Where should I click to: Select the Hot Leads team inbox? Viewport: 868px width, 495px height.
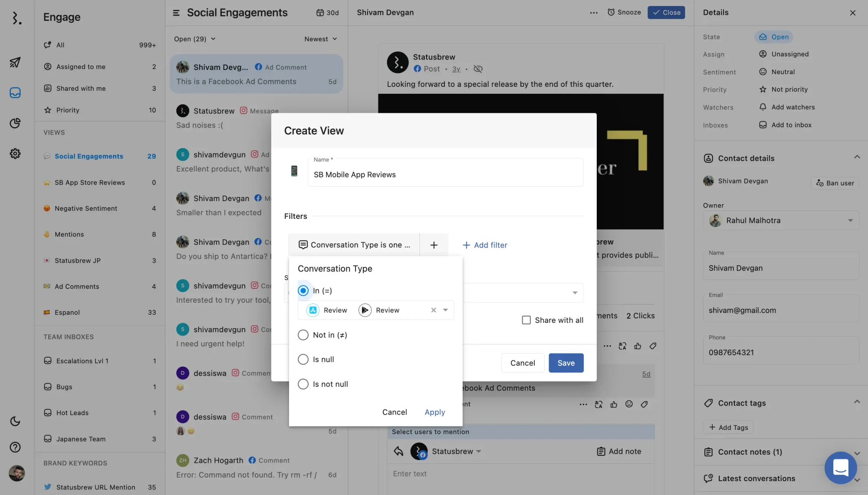[x=72, y=413]
